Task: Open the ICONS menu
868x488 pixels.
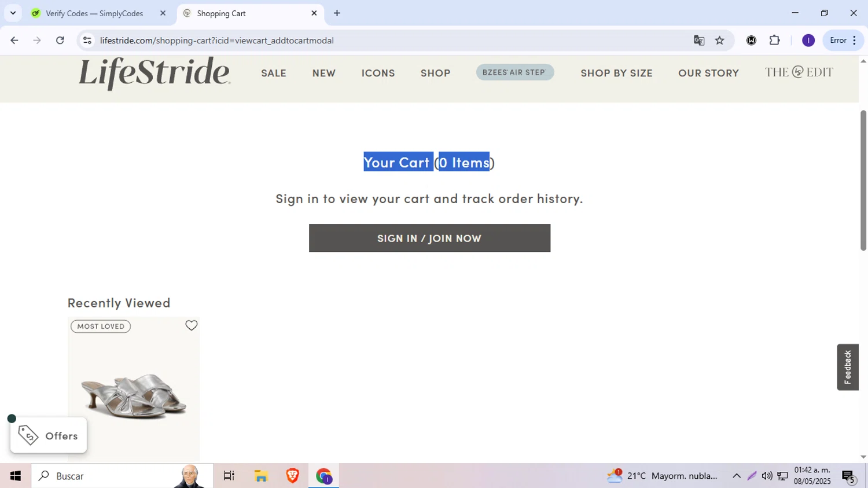Action: (x=378, y=73)
